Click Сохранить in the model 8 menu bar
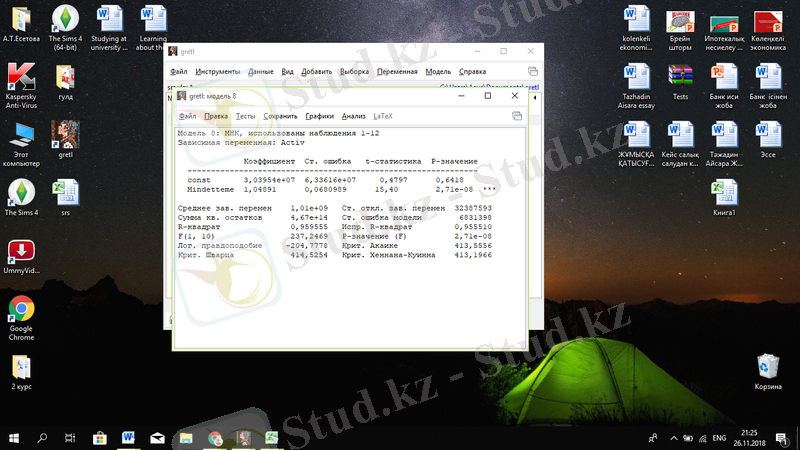Viewport: 800px width, 450px height. [280, 117]
